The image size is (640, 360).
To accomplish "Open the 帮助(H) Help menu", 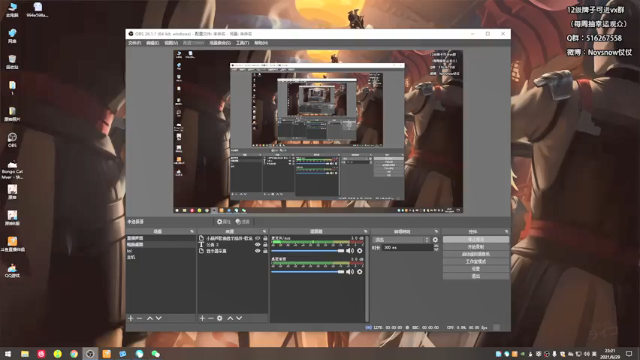I will (261, 43).
